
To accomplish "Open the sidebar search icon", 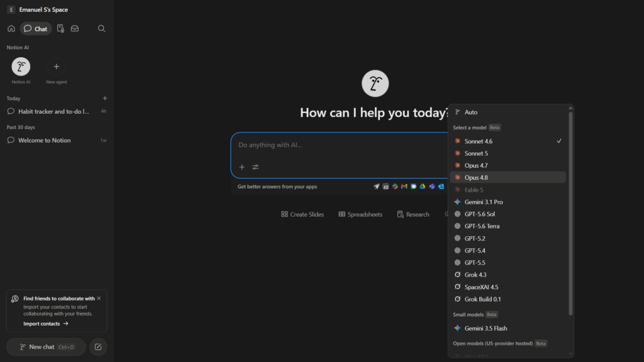I will tap(101, 29).
